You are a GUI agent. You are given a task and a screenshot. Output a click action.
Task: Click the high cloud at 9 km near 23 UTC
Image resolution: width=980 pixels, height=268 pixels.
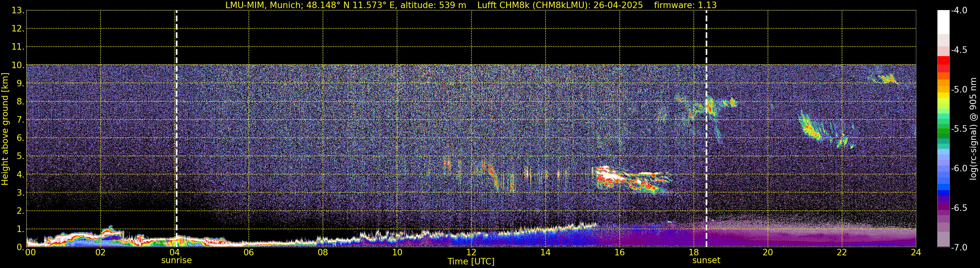pos(888,79)
